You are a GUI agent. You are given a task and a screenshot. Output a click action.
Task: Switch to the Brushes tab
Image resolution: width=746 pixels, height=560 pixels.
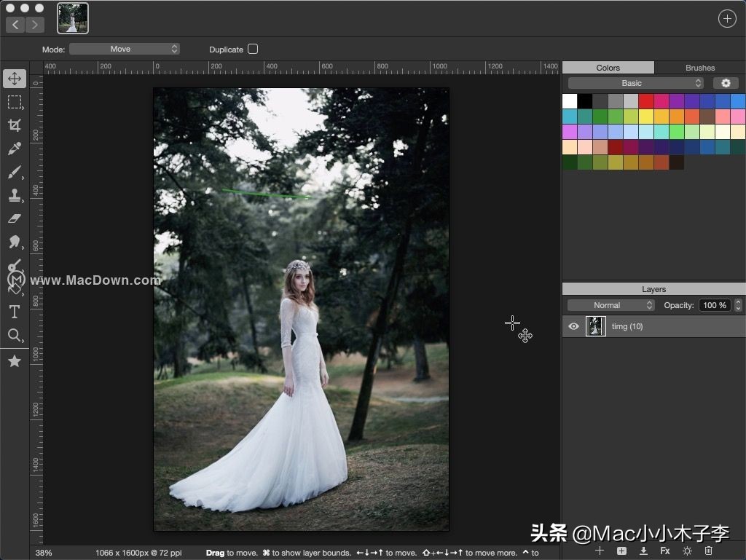pos(699,67)
